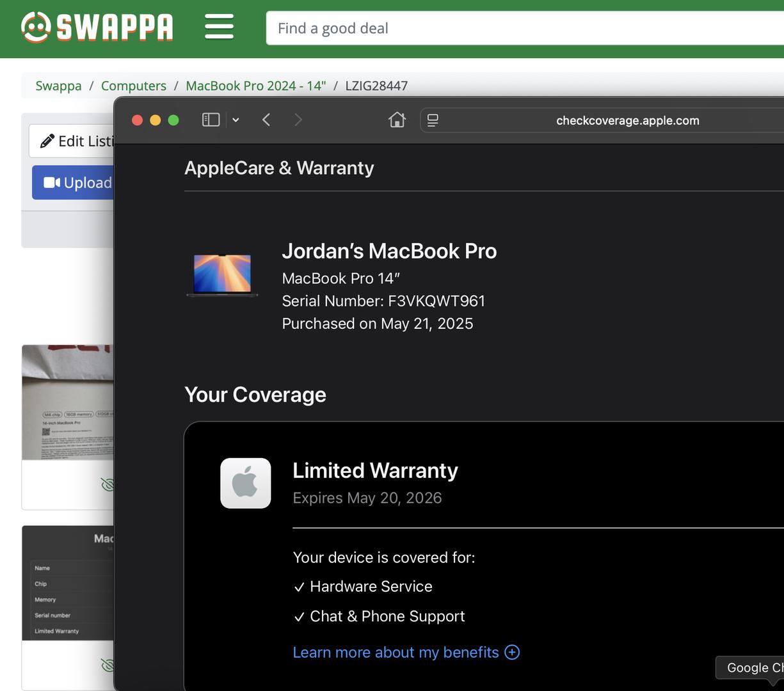The image size is (784, 691).
Task: Select 'Your Coverage' heading
Action: [x=255, y=395]
